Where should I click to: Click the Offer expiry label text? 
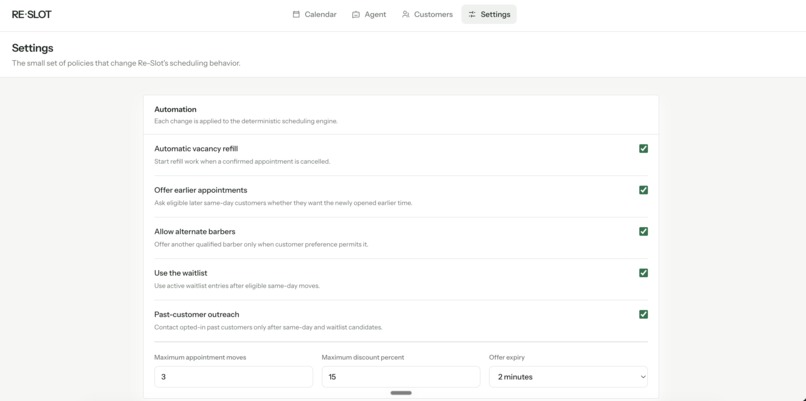[507, 357]
